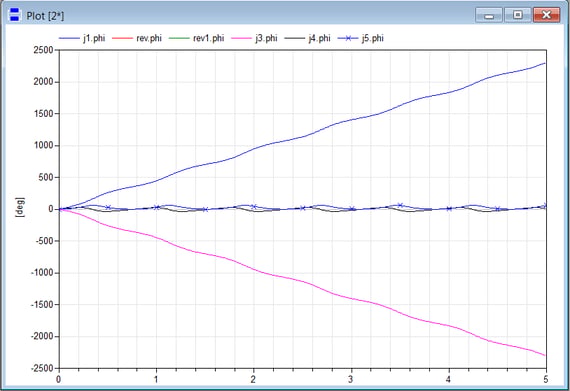Select the rev1.phi legend entry
This screenshot has height=391, width=570.
197,38
